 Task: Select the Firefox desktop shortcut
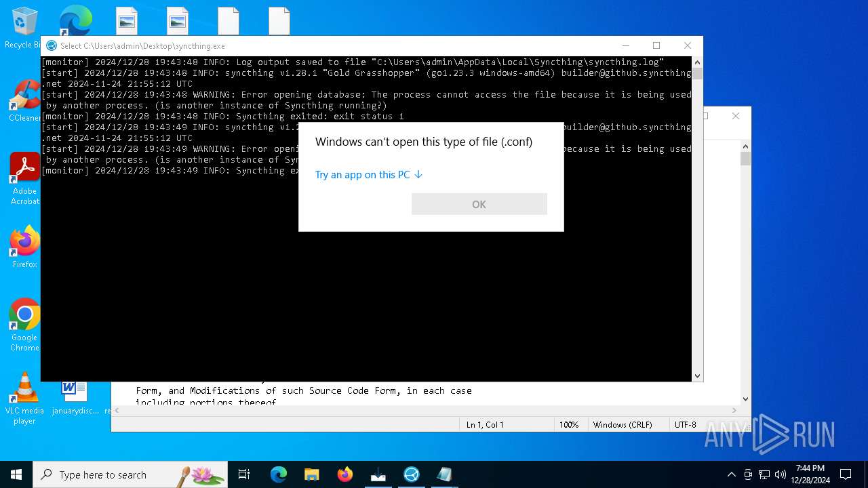[24, 247]
